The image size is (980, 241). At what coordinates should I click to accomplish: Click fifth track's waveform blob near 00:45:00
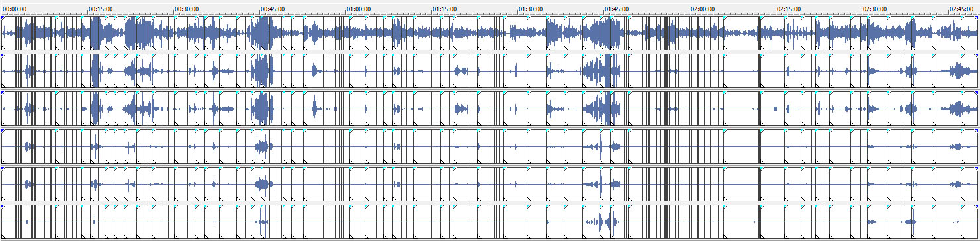tap(263, 183)
